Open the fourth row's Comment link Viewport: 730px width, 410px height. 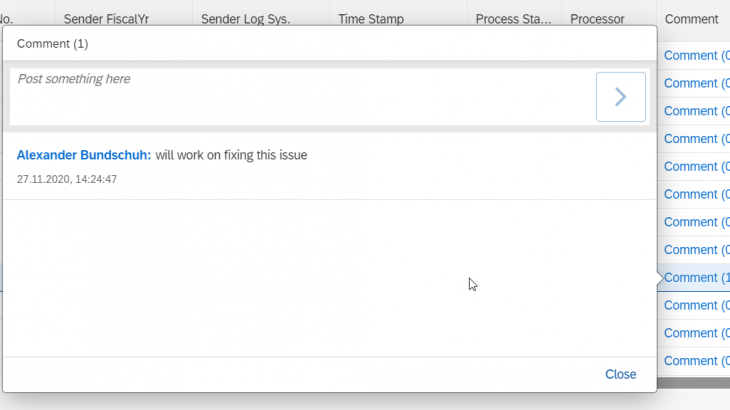pos(696,139)
